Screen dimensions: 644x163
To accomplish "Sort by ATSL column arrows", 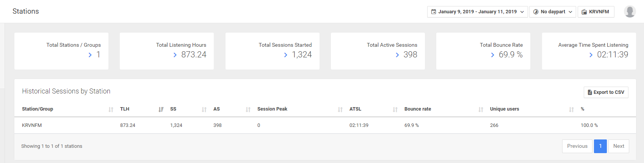I will (395, 109).
